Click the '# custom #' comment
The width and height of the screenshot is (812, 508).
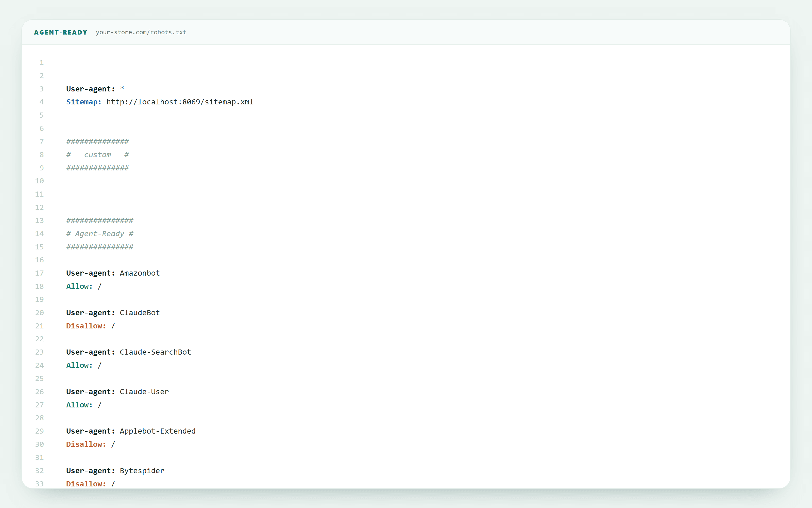pos(98,154)
